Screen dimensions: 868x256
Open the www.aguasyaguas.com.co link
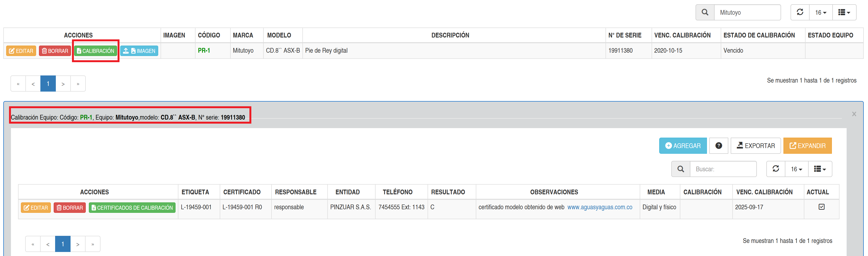coord(599,207)
